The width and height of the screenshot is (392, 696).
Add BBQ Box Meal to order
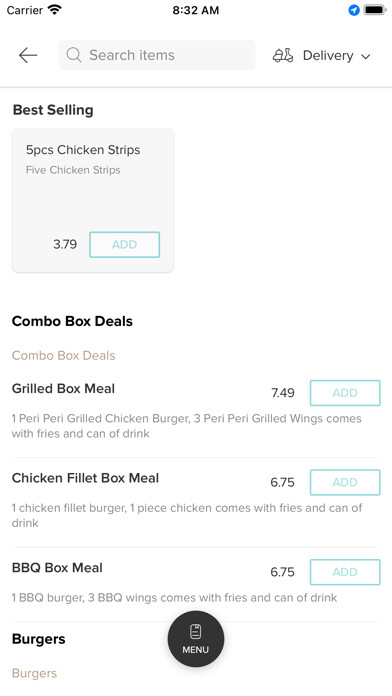pyautogui.click(x=345, y=572)
